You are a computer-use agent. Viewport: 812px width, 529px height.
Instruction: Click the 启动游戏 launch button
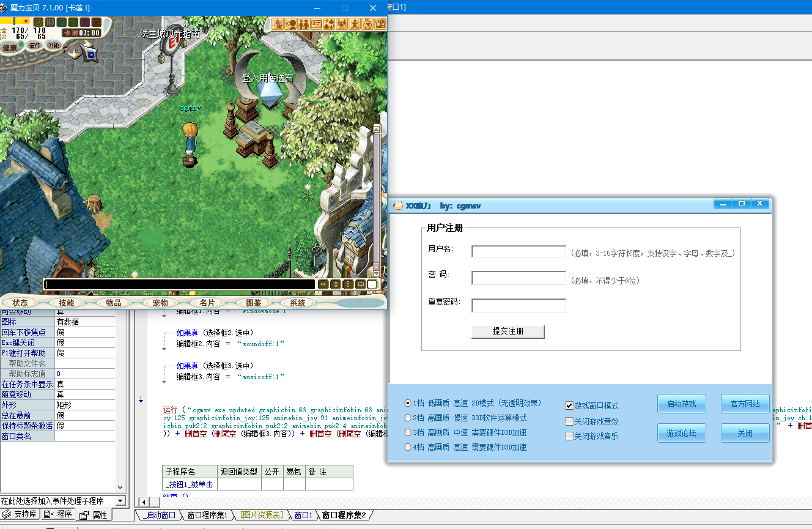tap(682, 404)
